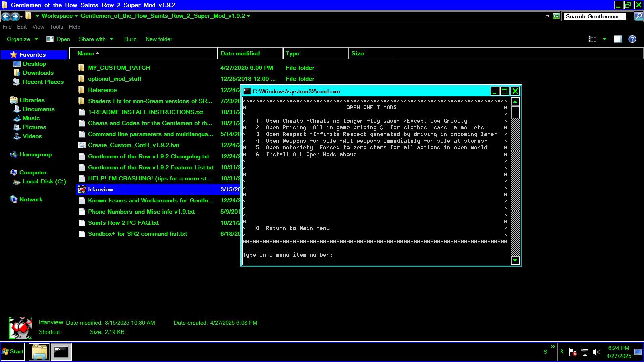This screenshot has width=644, height=362.
Task: Open address bar history dropdown
Action: (548, 16)
